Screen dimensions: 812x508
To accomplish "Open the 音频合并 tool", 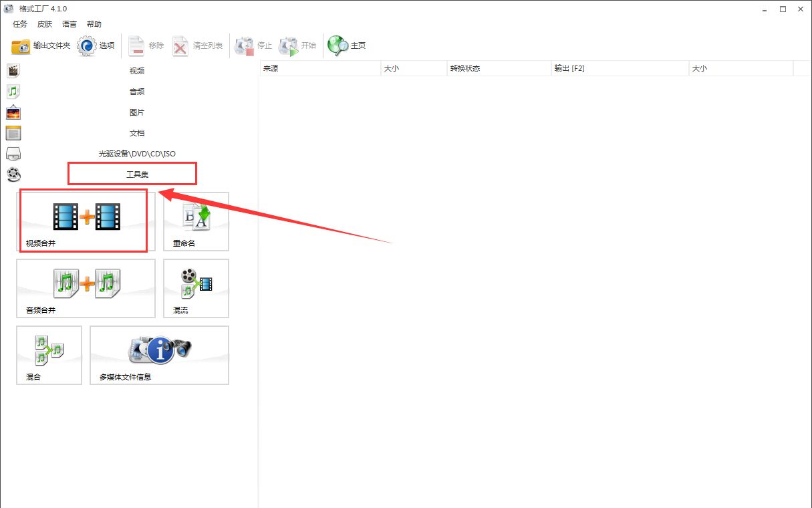I will 86,288.
